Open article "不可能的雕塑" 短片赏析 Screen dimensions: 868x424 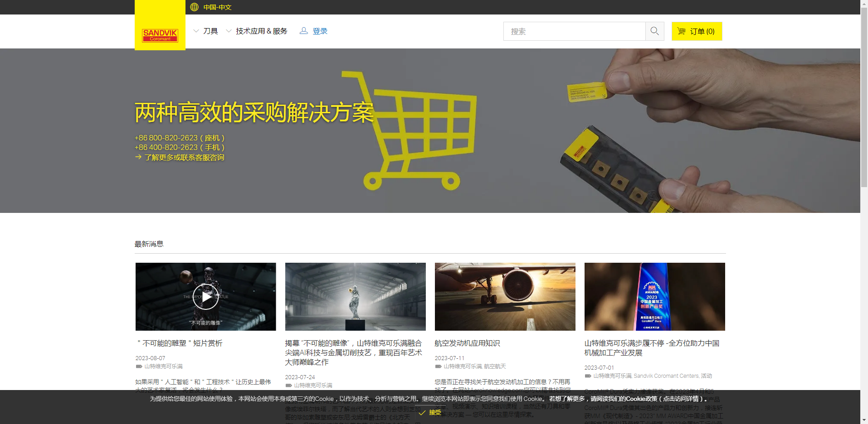coord(179,343)
